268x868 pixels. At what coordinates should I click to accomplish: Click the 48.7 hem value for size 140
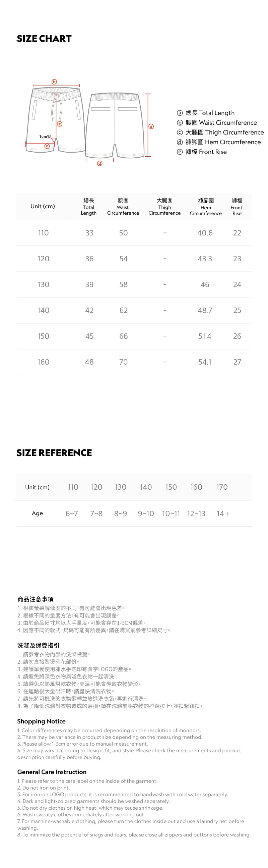(x=205, y=310)
